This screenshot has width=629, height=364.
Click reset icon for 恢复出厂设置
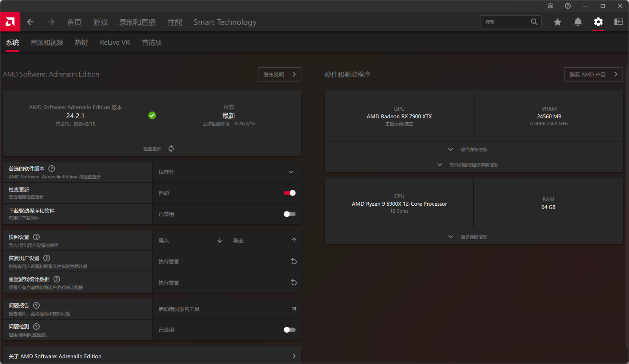pos(294,261)
